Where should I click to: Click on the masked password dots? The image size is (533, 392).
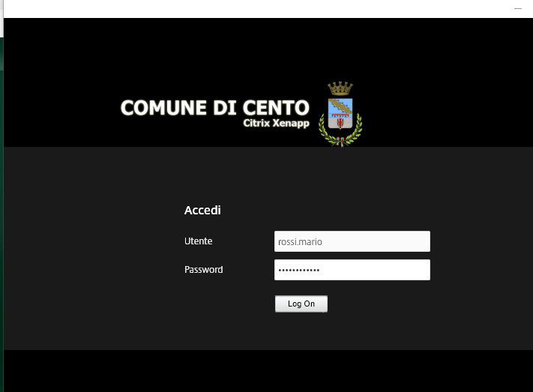tap(298, 270)
